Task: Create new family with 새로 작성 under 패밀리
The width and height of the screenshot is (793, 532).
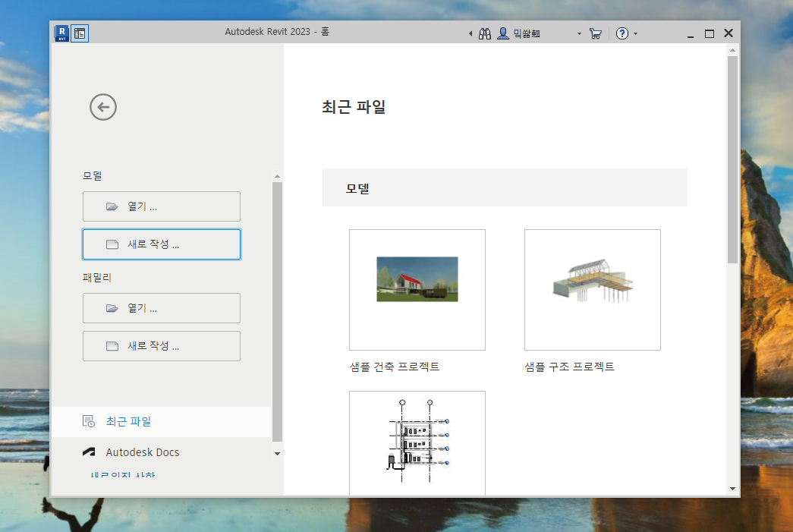Action: click(162, 346)
